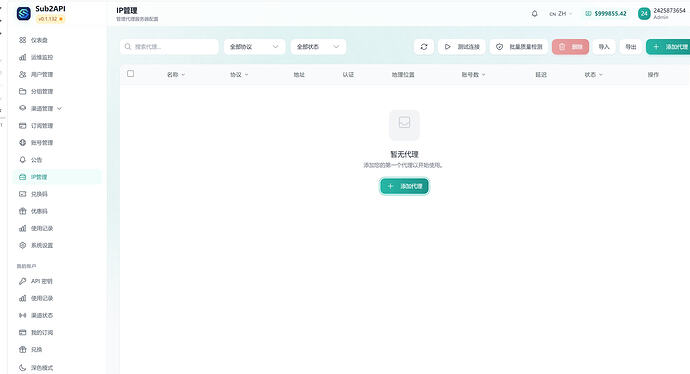Click the 操作 column header
Screen dimensions: 690x374
pos(653,75)
